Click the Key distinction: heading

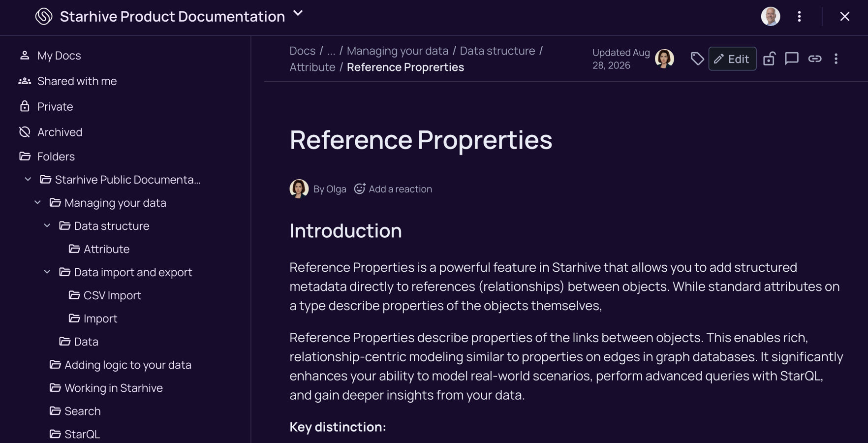click(x=338, y=427)
